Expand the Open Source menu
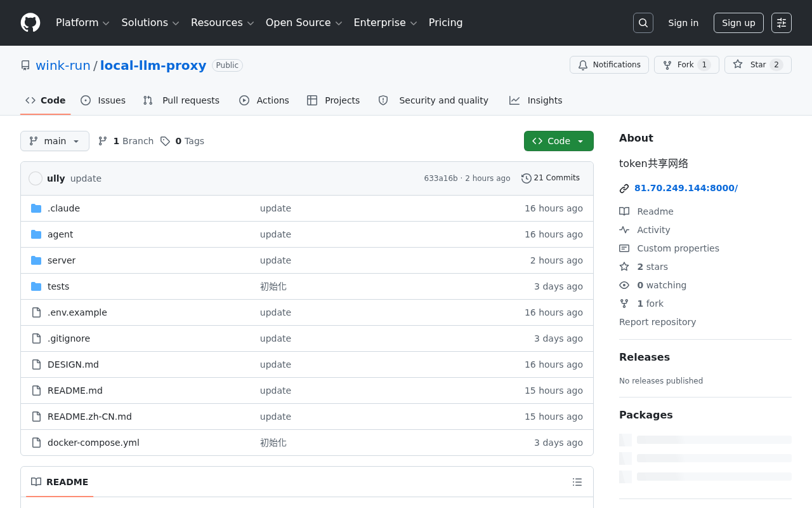 click(304, 23)
